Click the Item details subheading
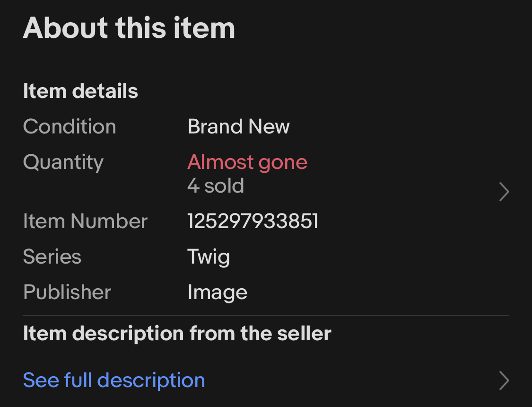The width and height of the screenshot is (532, 407). [x=80, y=91]
